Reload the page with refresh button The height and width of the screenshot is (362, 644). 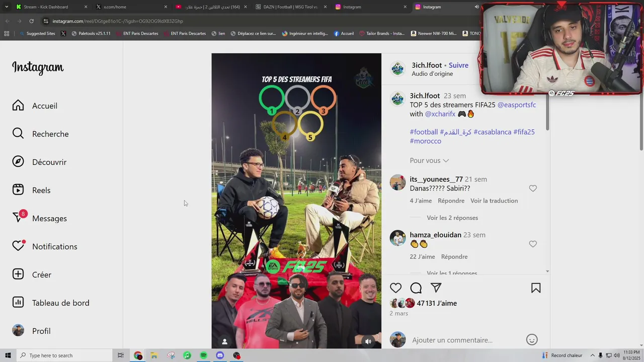(31, 21)
